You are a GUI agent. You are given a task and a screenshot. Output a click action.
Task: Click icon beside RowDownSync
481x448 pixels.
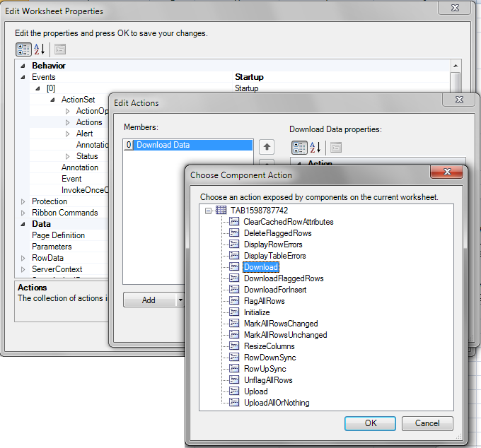coord(234,358)
